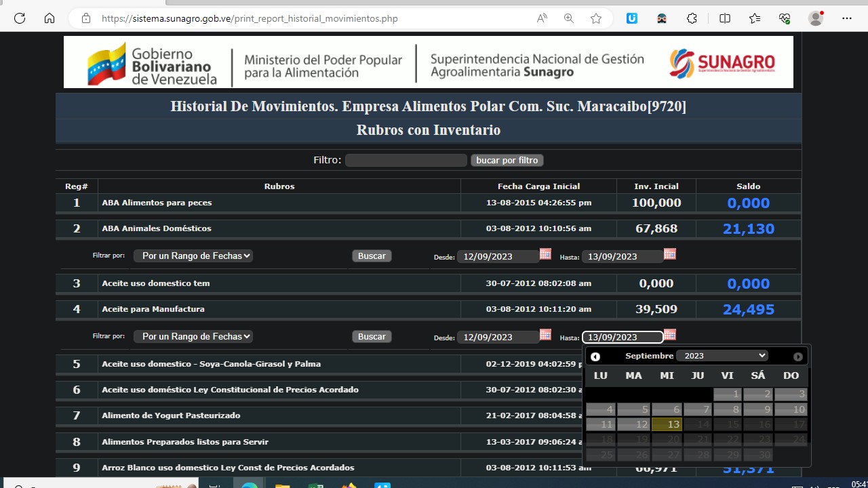Click inventory value 39,509
868x488 pixels.
[656, 309]
